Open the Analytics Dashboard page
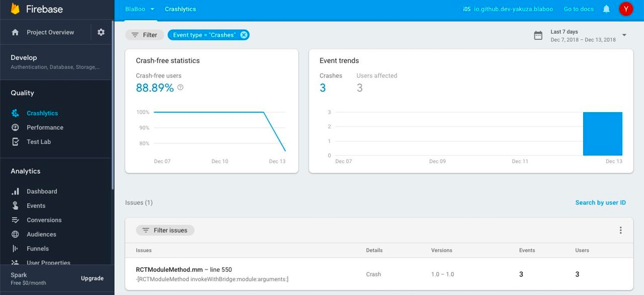644x295 pixels. pyautogui.click(x=42, y=191)
